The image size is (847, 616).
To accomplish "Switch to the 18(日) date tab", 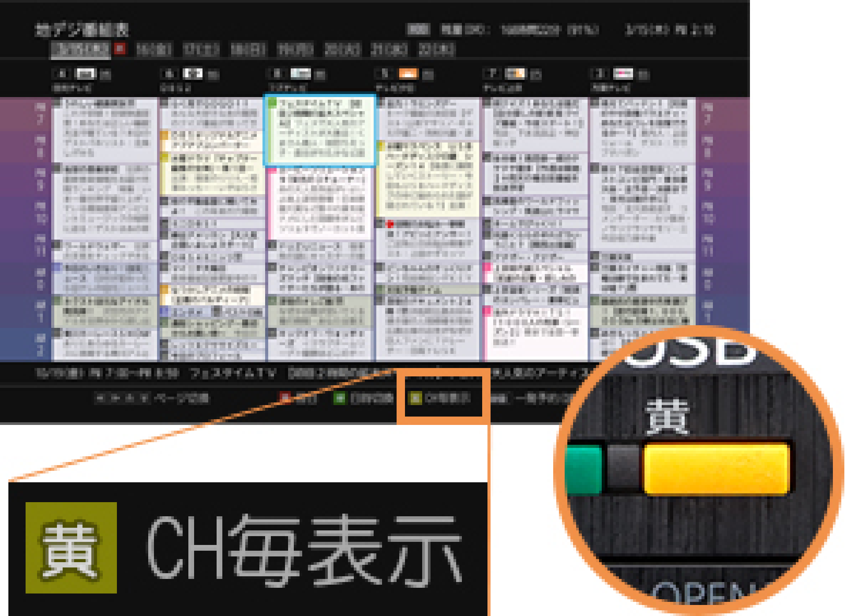I will [x=248, y=49].
